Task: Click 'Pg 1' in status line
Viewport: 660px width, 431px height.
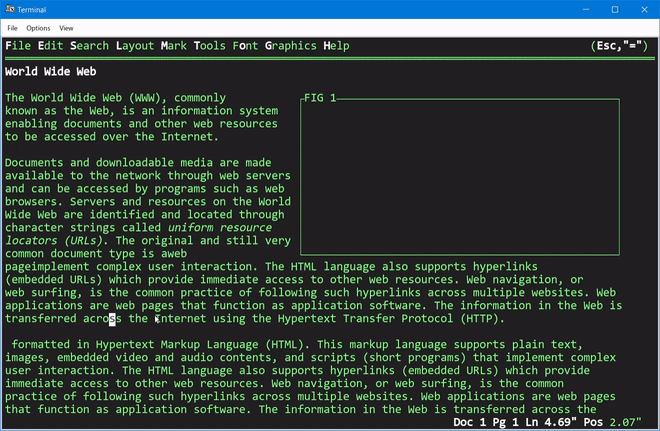Action: pyautogui.click(x=505, y=422)
